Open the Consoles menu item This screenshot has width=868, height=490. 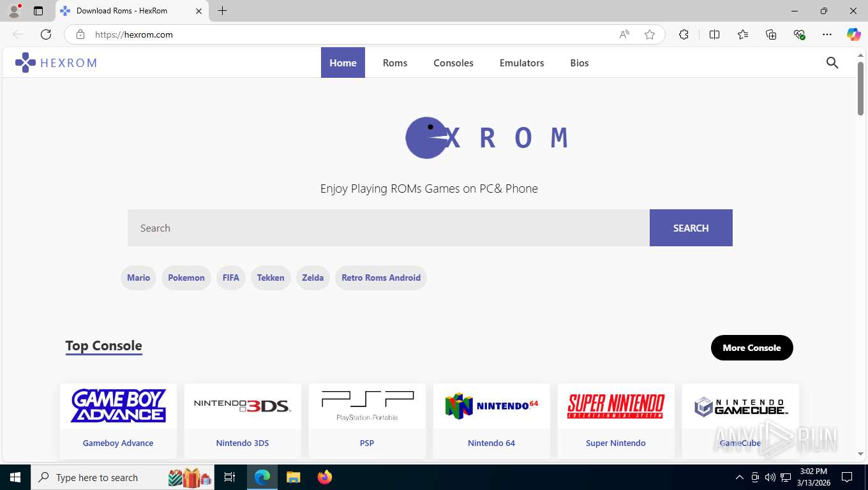pyautogui.click(x=453, y=63)
